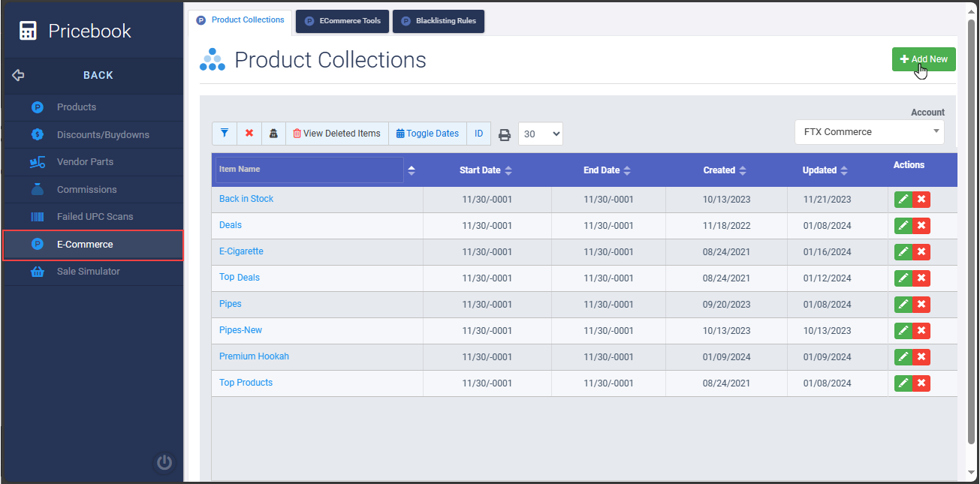This screenshot has height=484, width=980.
Task: Go to Vendor Parts in the sidebar
Action: coord(92,162)
